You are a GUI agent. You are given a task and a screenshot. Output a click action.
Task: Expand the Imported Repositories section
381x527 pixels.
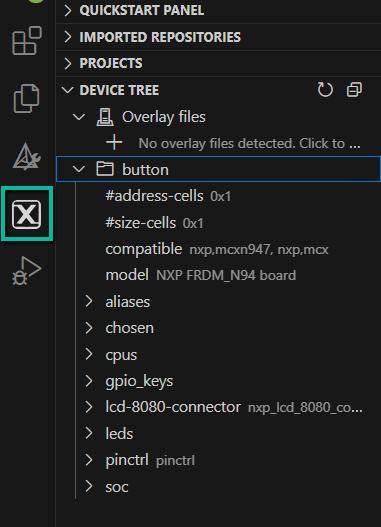point(68,37)
